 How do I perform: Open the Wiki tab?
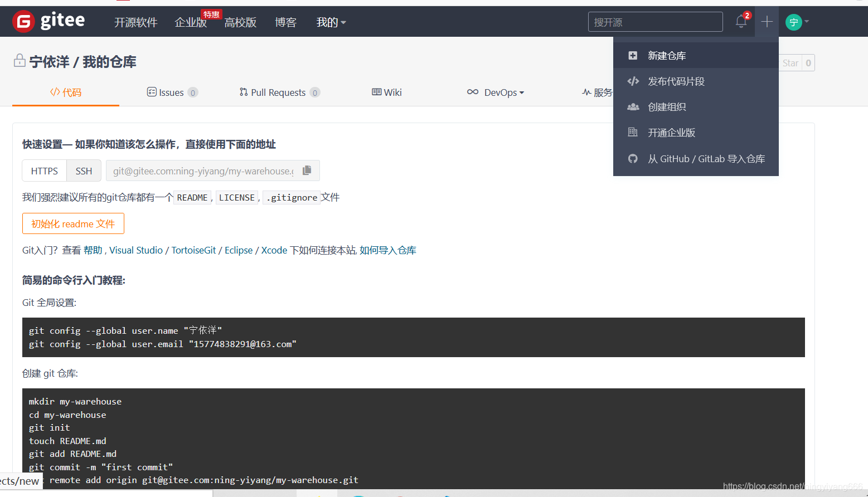pyautogui.click(x=386, y=92)
